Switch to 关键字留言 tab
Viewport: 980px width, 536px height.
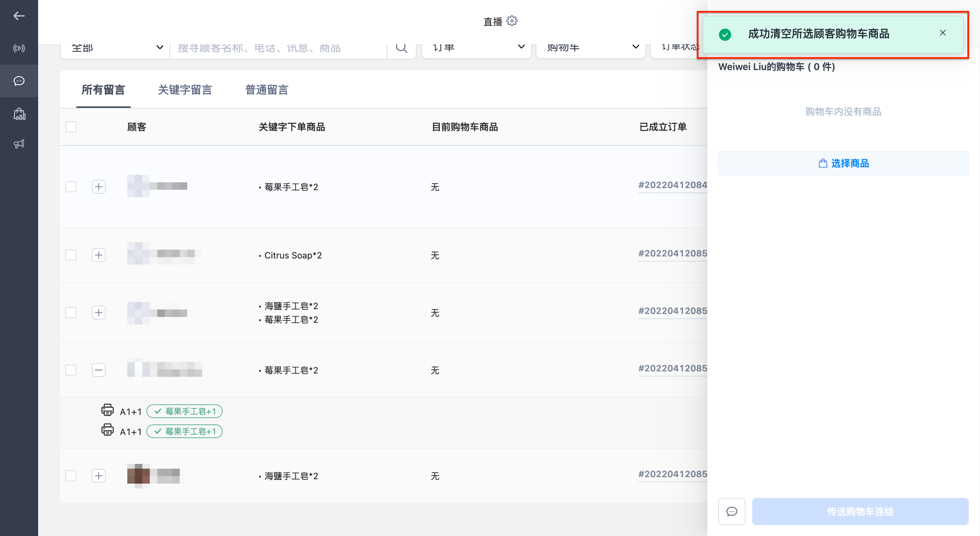(185, 90)
